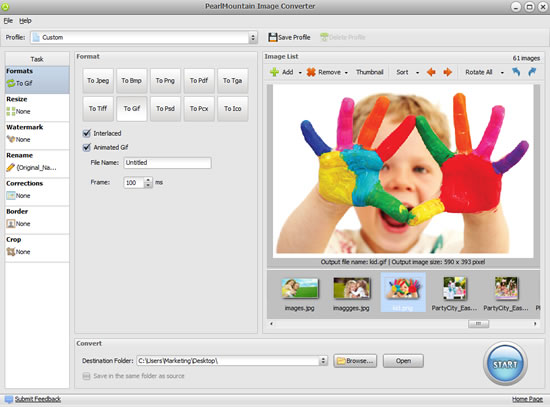
Task: Check Save in the same folder as source
Action: [x=86, y=376]
